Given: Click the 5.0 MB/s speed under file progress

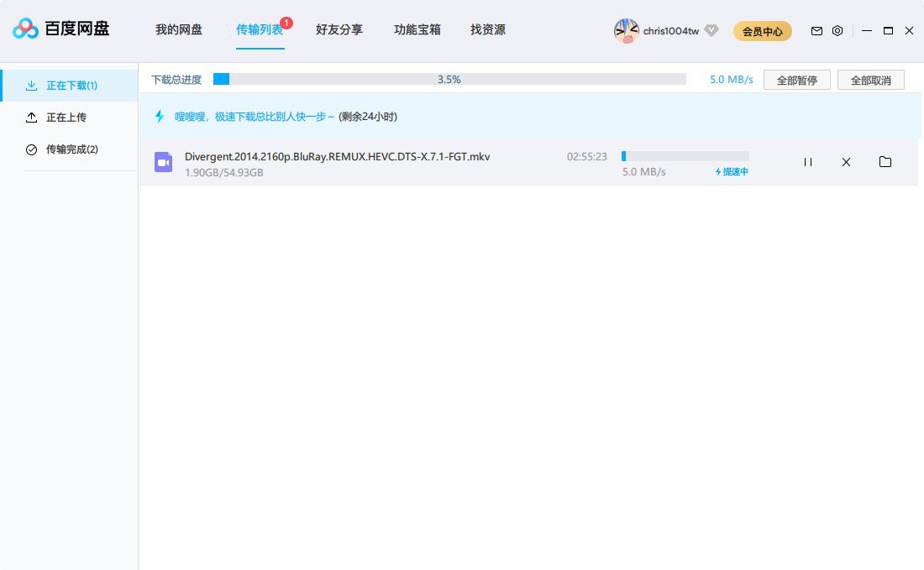Looking at the screenshot, I should point(644,172).
